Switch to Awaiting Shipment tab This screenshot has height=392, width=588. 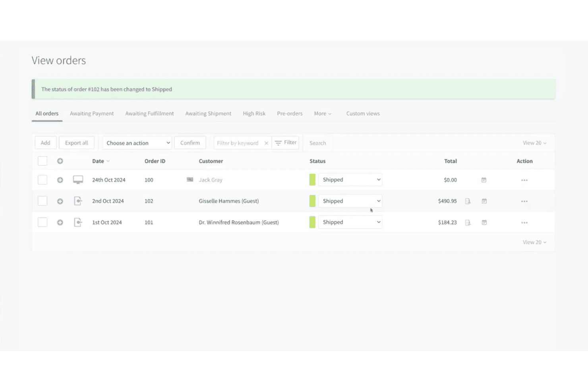[x=208, y=114]
